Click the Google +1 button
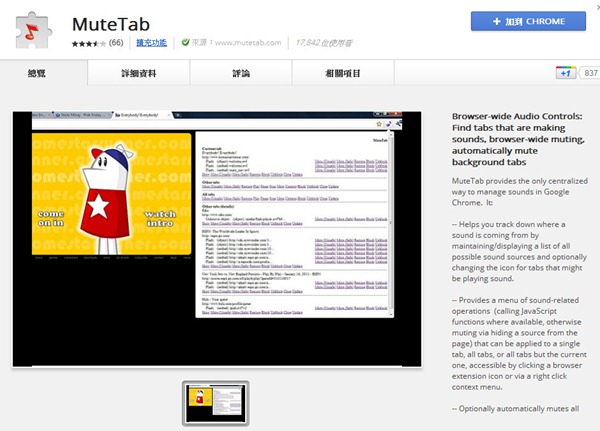 [566, 73]
